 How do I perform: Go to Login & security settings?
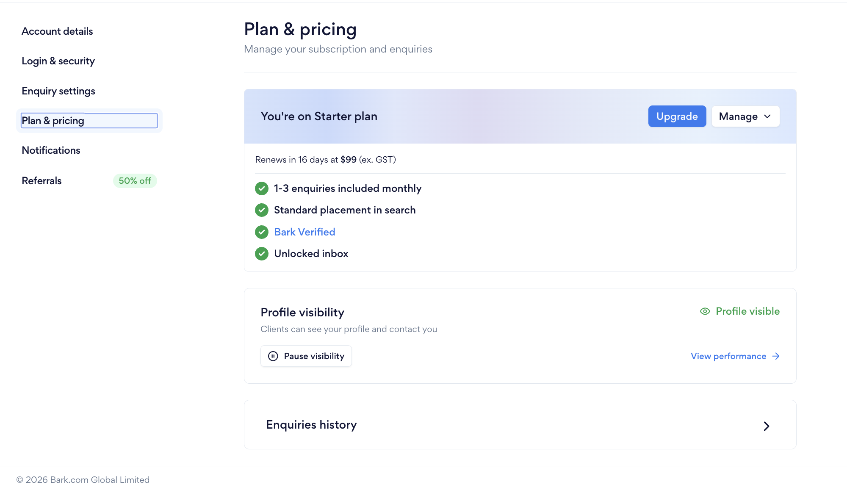coord(58,61)
